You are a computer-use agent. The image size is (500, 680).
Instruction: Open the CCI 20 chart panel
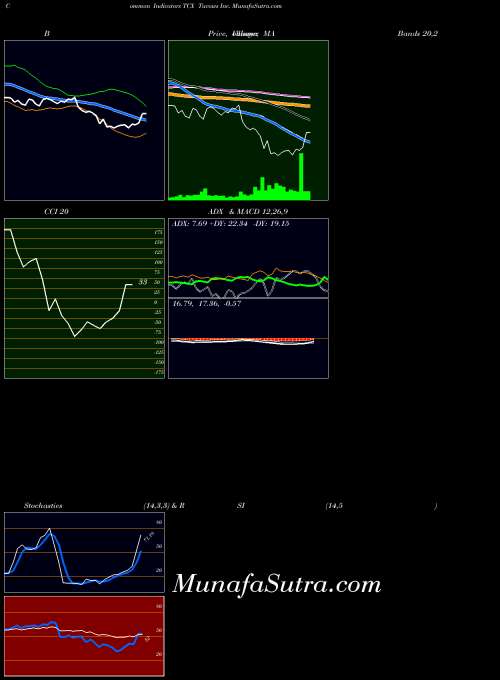85,298
